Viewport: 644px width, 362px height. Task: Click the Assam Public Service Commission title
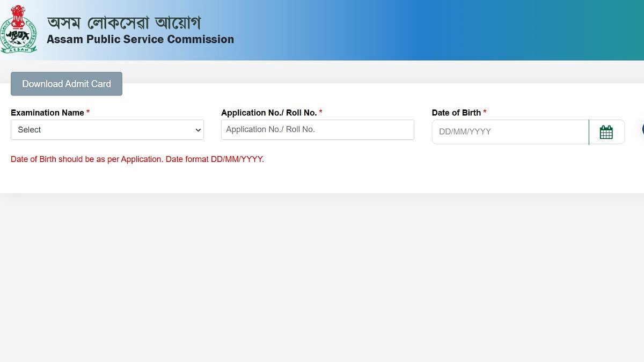(x=140, y=40)
